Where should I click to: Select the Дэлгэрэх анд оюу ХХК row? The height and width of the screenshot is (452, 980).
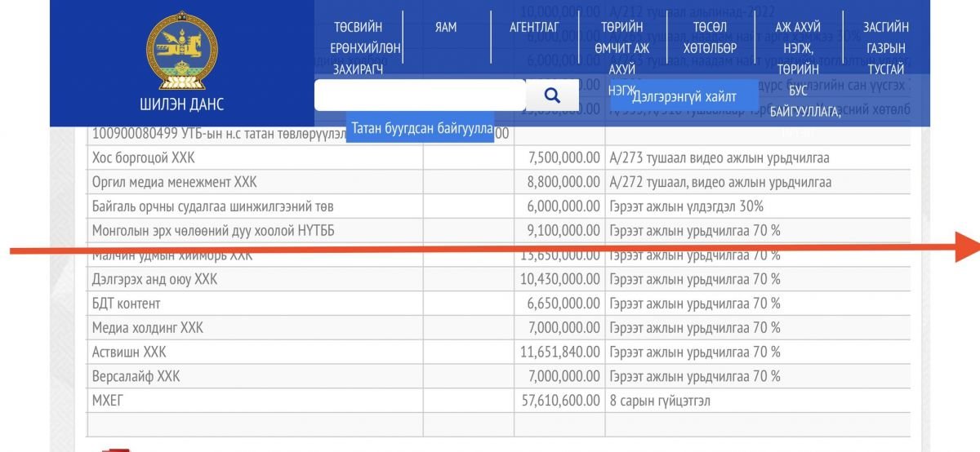pos(155,280)
